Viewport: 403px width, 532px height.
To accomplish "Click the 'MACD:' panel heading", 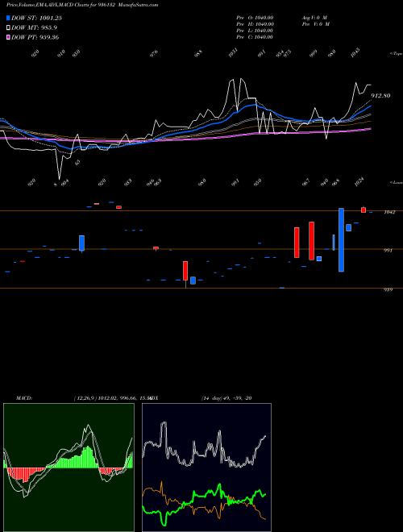I will (x=24, y=398).
